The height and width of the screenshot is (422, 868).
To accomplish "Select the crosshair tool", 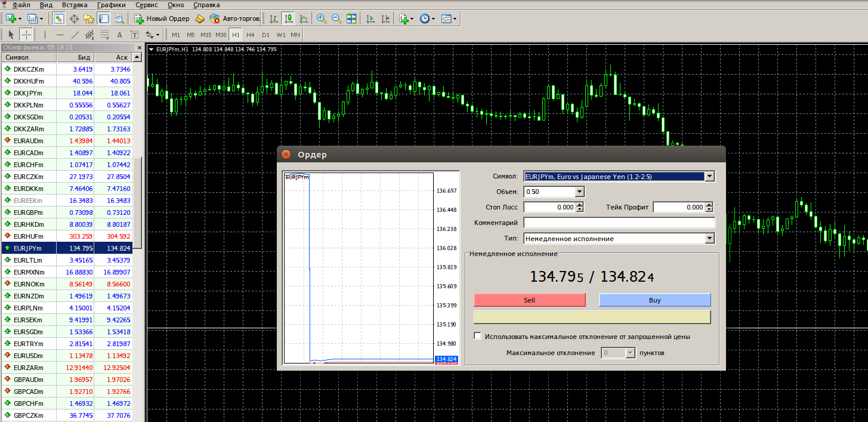I will (27, 35).
